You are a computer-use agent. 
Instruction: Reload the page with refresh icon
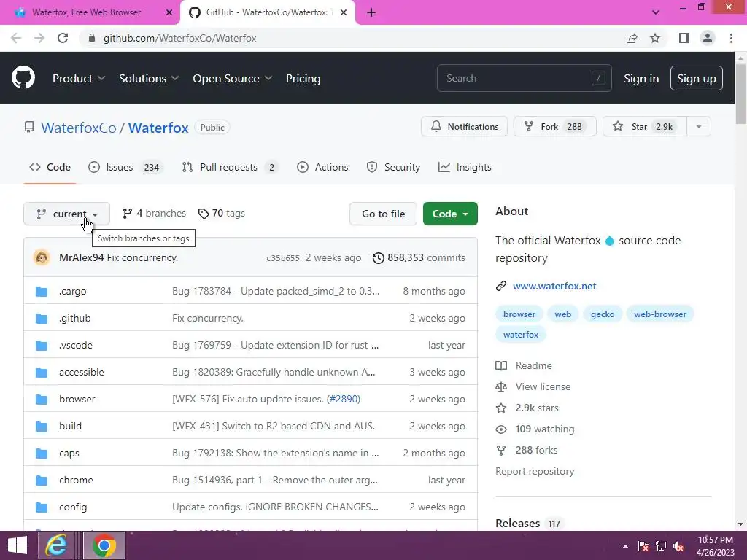click(x=63, y=38)
